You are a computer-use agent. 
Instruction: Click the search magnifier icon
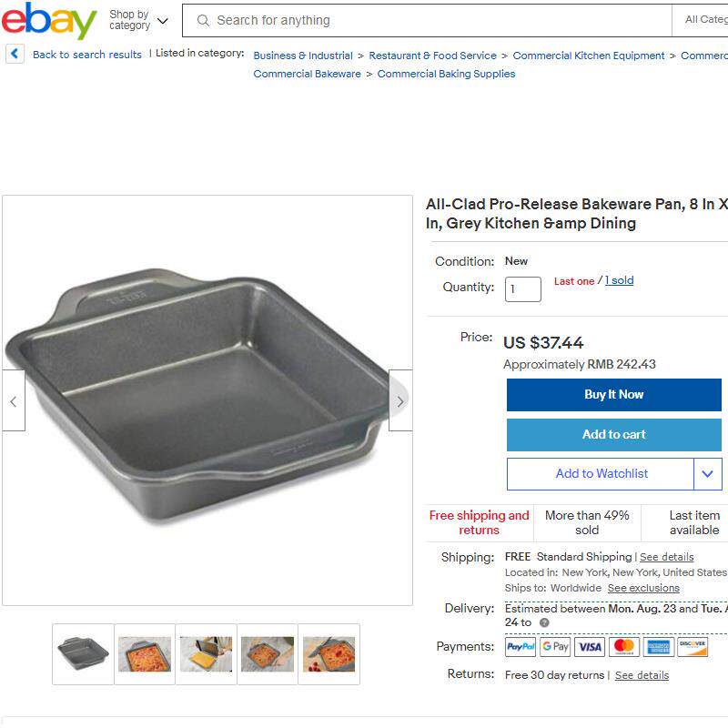pyautogui.click(x=203, y=20)
